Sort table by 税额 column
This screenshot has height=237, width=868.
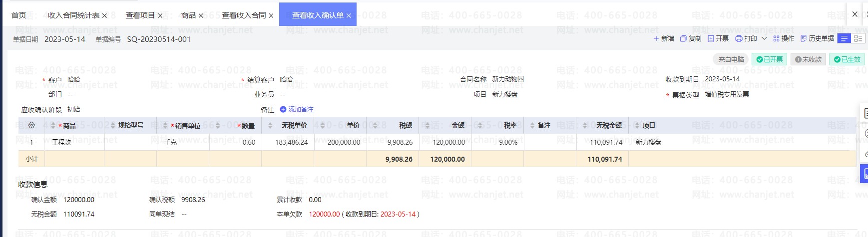(x=375, y=126)
